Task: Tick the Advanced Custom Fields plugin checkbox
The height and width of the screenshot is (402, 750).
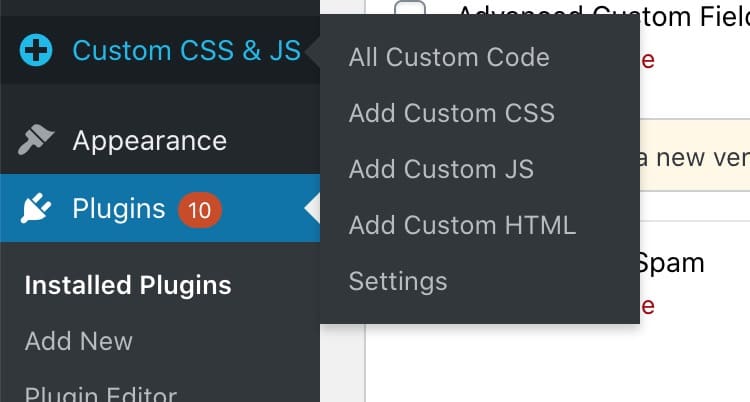Action: coord(410,8)
